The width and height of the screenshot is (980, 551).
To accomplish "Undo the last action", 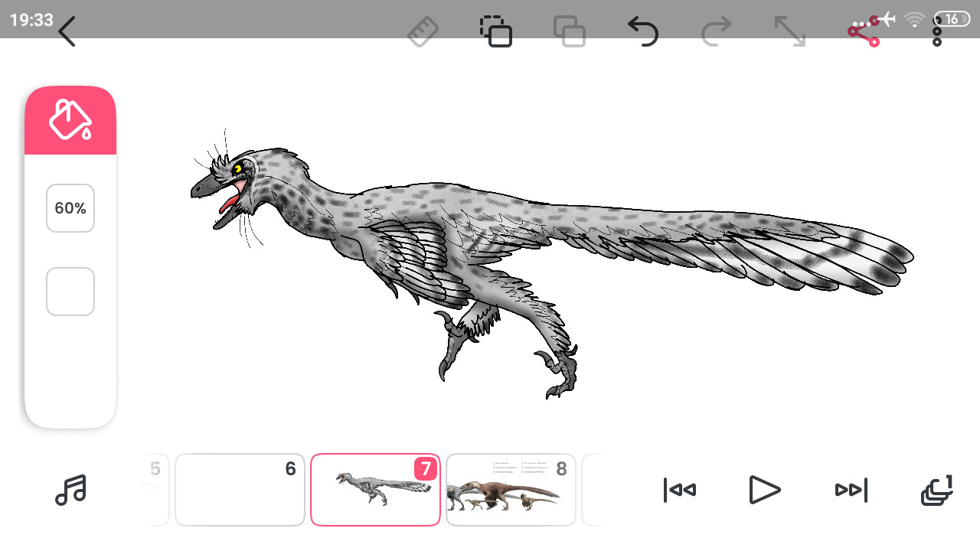I will [x=643, y=31].
